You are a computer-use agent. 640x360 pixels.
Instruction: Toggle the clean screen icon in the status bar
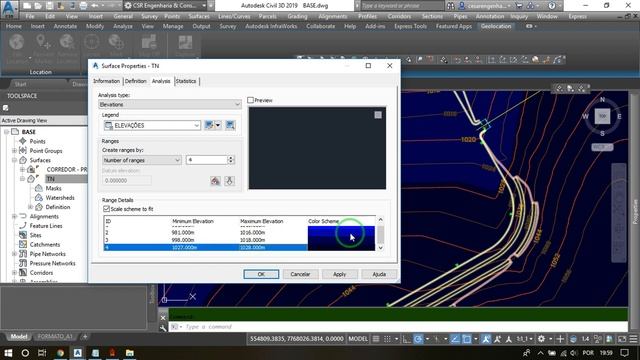(622, 339)
